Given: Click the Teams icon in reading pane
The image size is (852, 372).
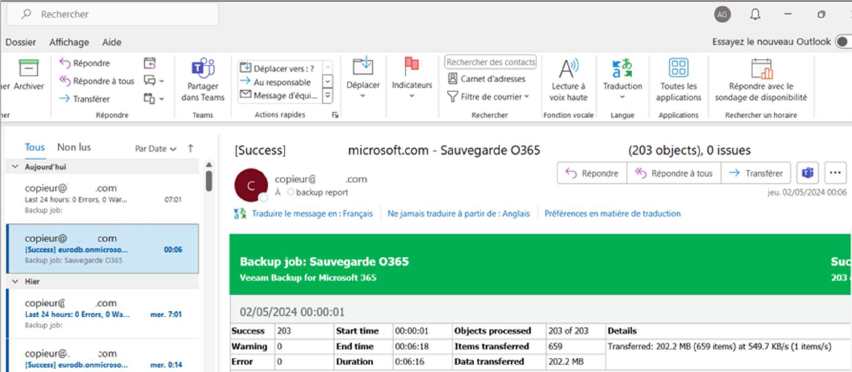Looking at the screenshot, I should coord(807,173).
